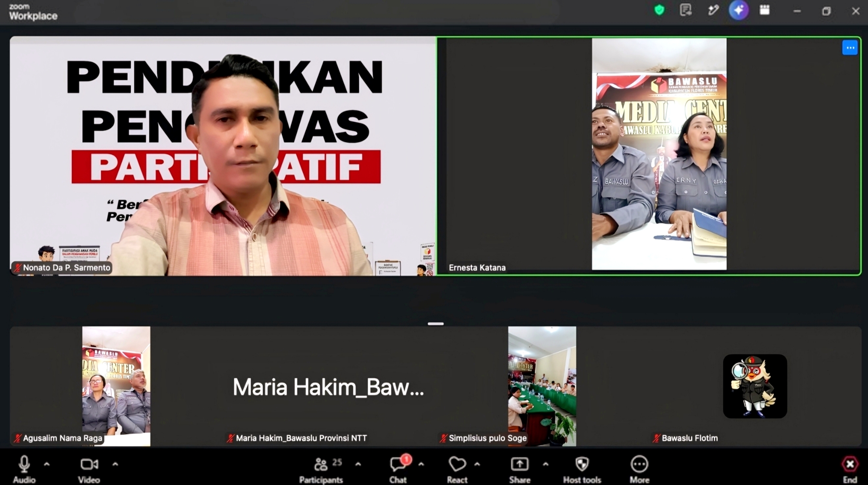
Task: Click Agusalim Nama Raga name label
Action: [62, 438]
